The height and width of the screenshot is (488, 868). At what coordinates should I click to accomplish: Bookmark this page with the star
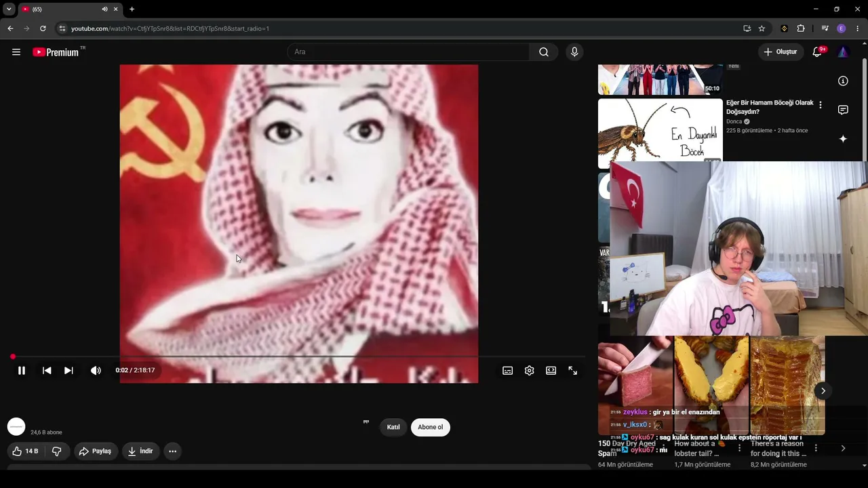click(x=762, y=28)
